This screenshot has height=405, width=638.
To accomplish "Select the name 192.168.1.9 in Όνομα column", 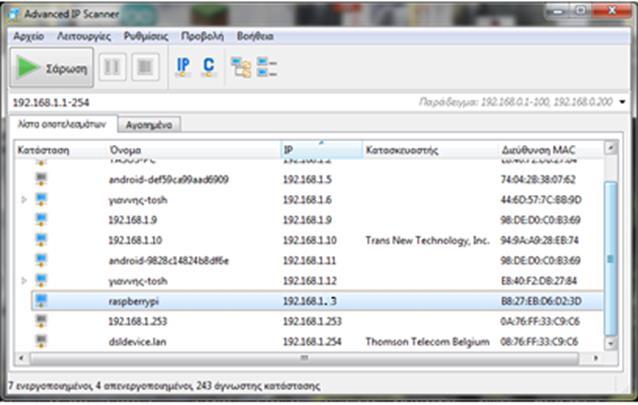I will (x=133, y=220).
